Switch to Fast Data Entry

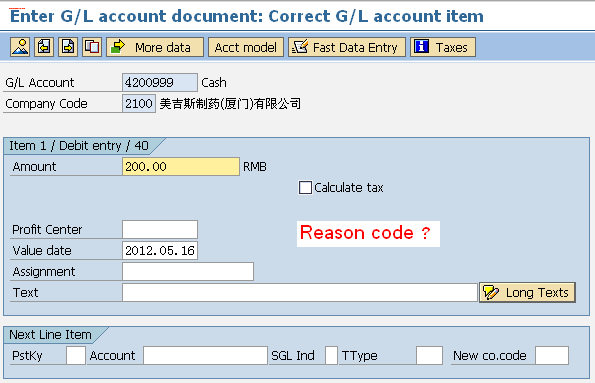[x=347, y=47]
